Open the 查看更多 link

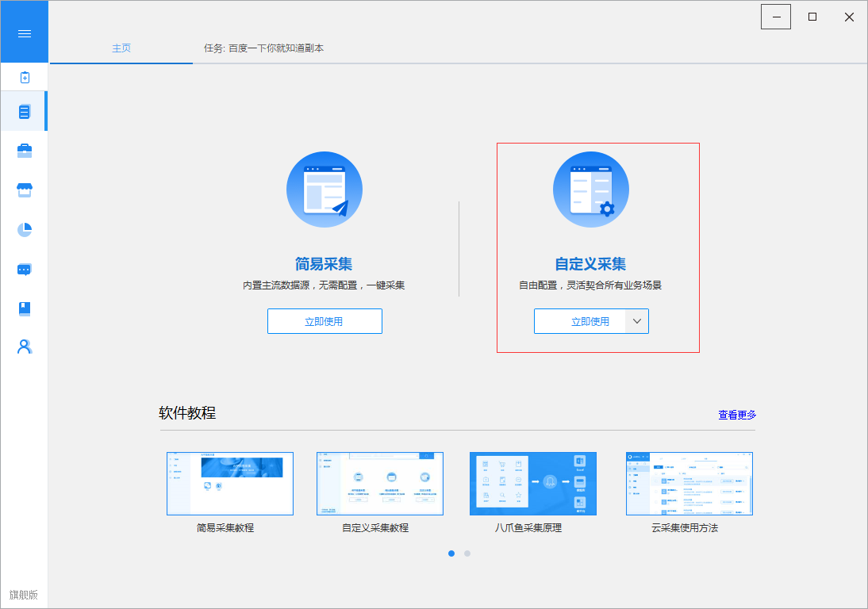(737, 415)
